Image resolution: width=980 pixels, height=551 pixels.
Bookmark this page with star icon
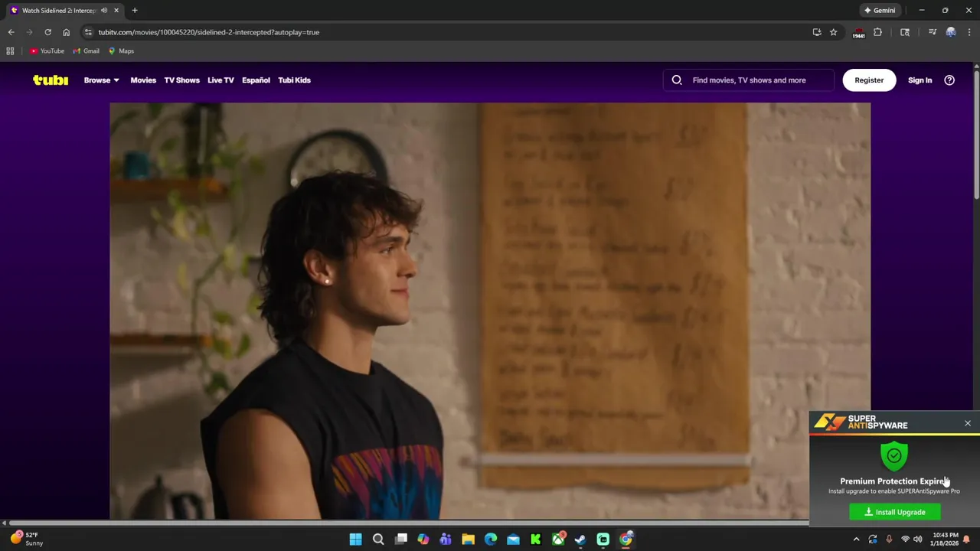[834, 32]
